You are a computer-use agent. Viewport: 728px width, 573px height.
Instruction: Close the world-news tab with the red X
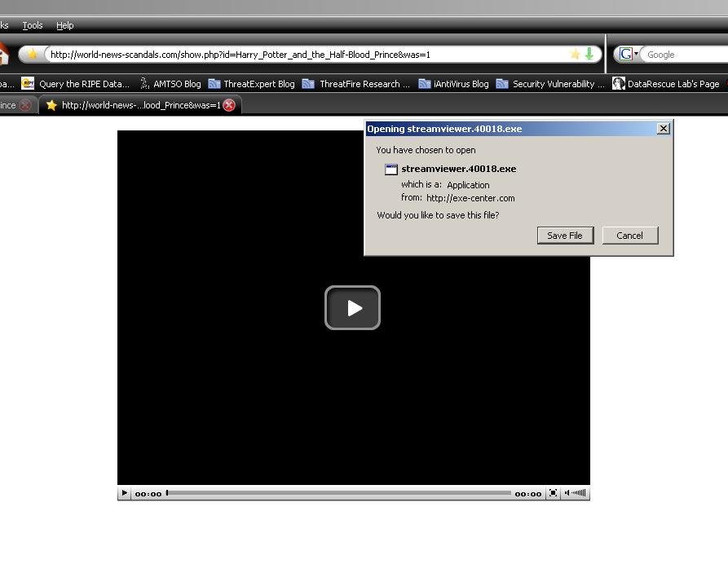pyautogui.click(x=229, y=105)
